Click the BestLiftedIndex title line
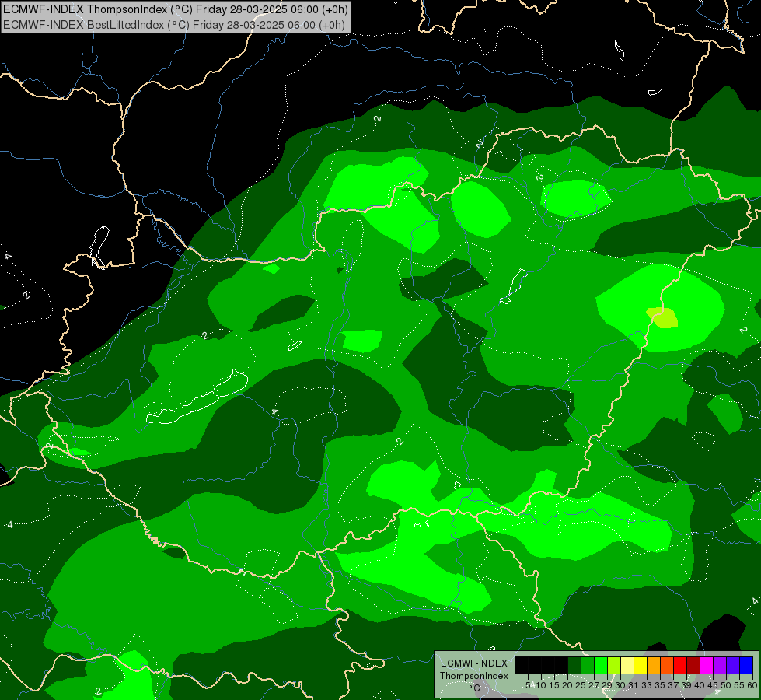The width and height of the screenshot is (761, 700). [x=174, y=25]
